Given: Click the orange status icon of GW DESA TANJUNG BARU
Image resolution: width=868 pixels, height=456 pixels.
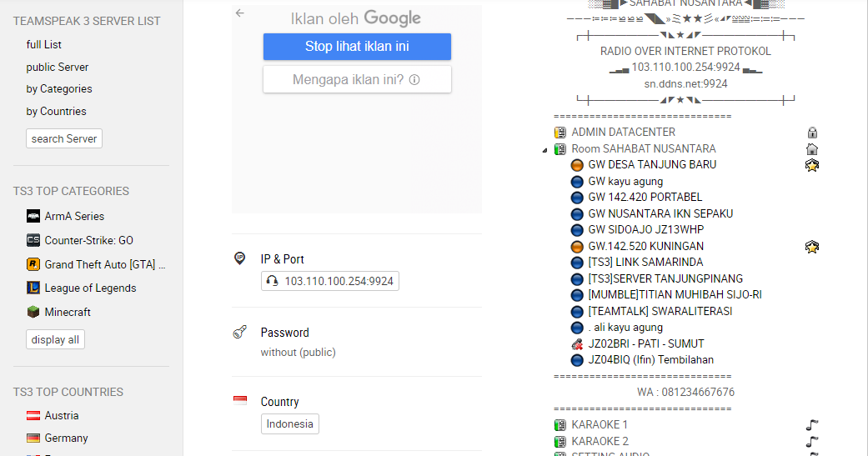Looking at the screenshot, I should (x=577, y=165).
